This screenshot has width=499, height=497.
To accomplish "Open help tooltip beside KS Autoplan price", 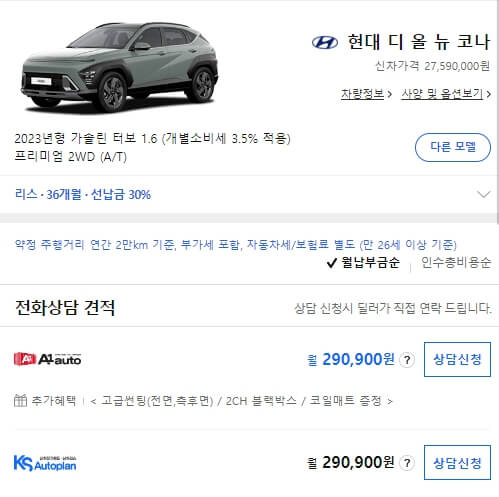I will [x=407, y=463].
